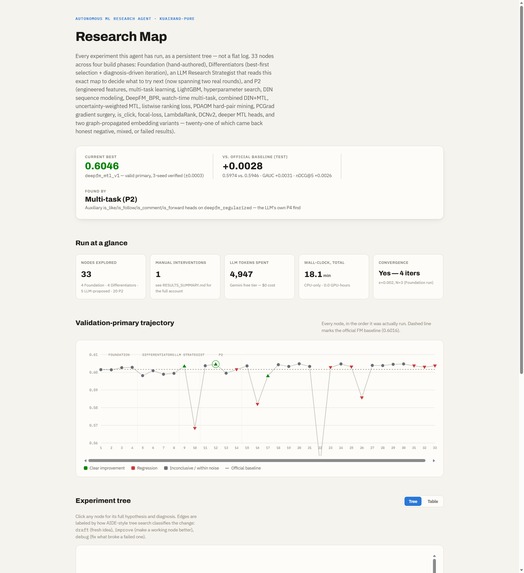524x573 pixels.
Task: Click the green 0.6046 current best value
Action: [102, 166]
